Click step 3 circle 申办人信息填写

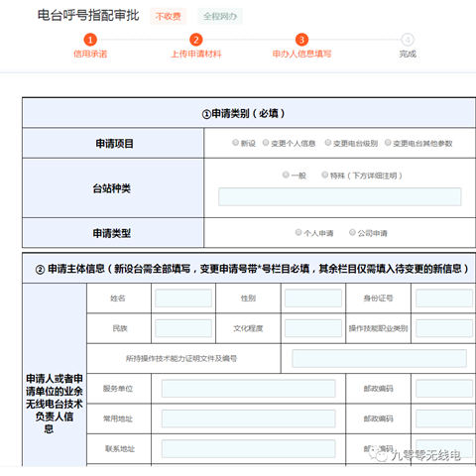(x=301, y=40)
